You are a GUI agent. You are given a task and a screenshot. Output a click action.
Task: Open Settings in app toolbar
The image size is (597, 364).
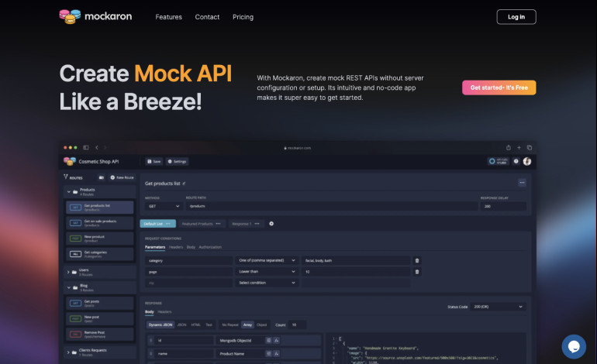pyautogui.click(x=177, y=162)
